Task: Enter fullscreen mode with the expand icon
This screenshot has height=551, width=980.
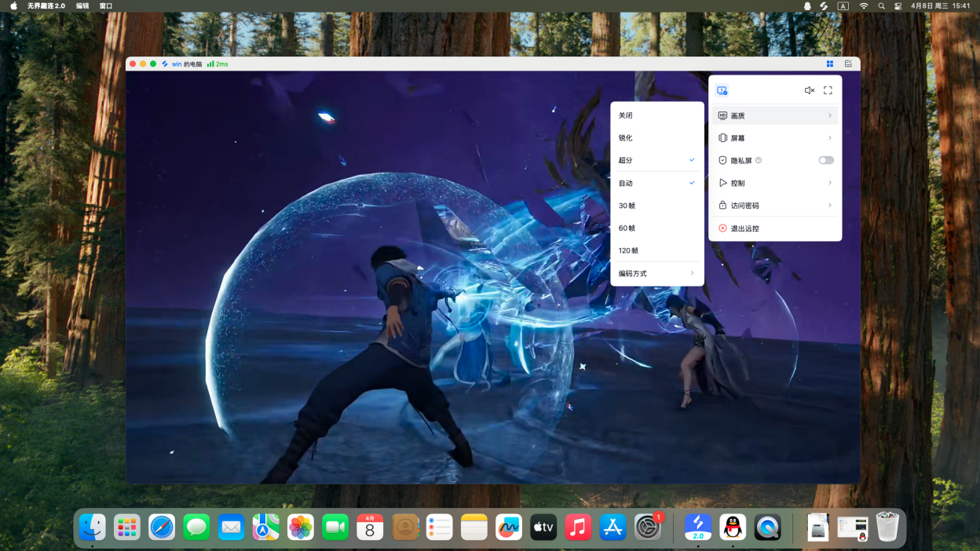Action: tap(828, 90)
